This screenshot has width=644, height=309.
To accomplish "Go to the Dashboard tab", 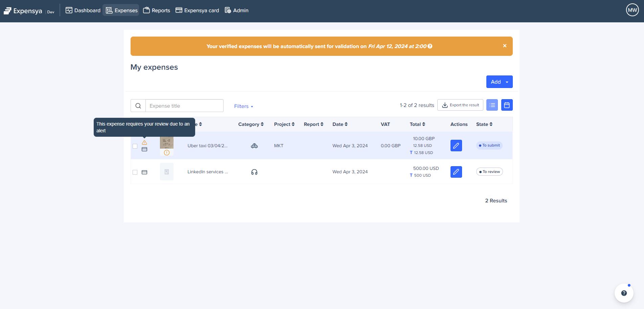I will pos(83,10).
